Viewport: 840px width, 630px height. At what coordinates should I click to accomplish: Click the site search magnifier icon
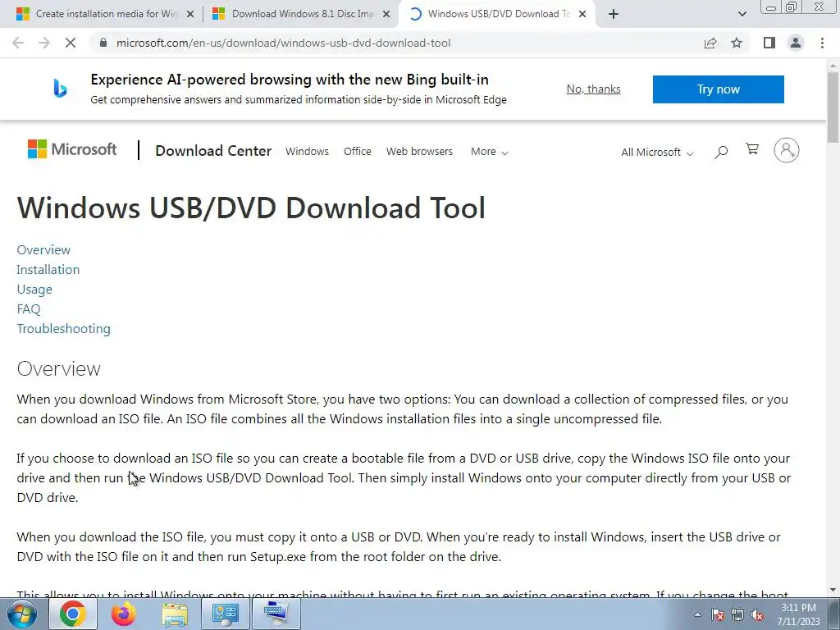[721, 152]
